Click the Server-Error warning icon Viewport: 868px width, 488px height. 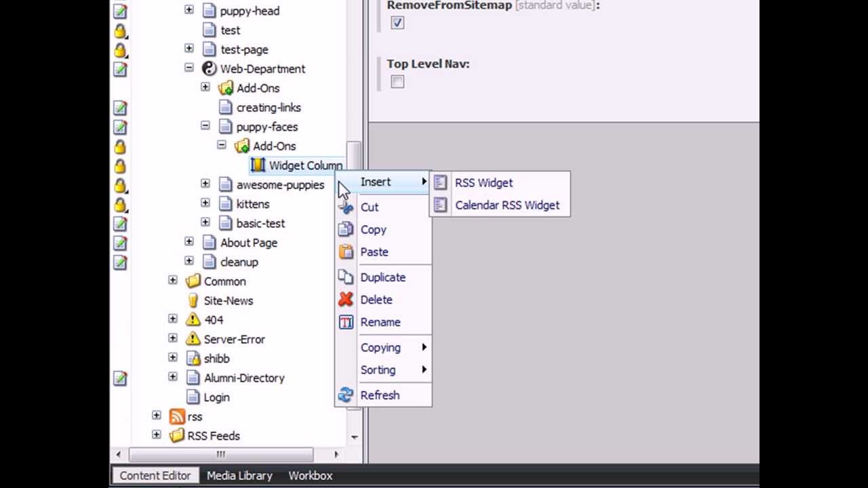point(193,339)
